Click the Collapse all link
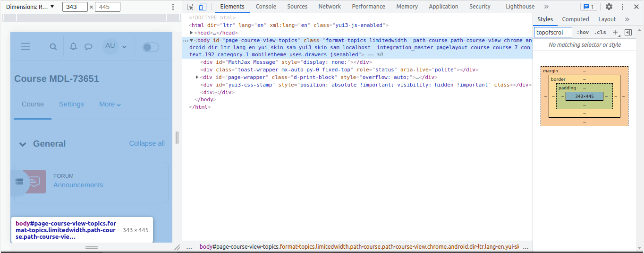Image resolution: width=644 pixels, height=253 pixels. [147, 143]
